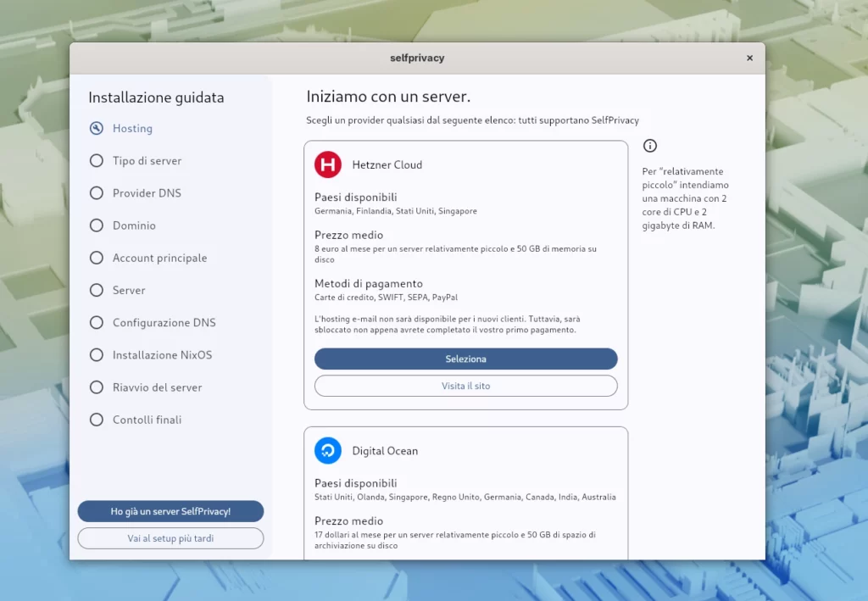Click the hosting e-mail notice text
The height and width of the screenshot is (601, 868).
[x=448, y=325]
